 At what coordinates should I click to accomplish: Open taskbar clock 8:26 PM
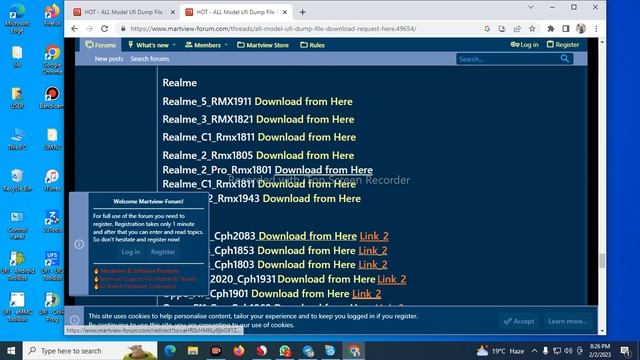tap(600, 351)
